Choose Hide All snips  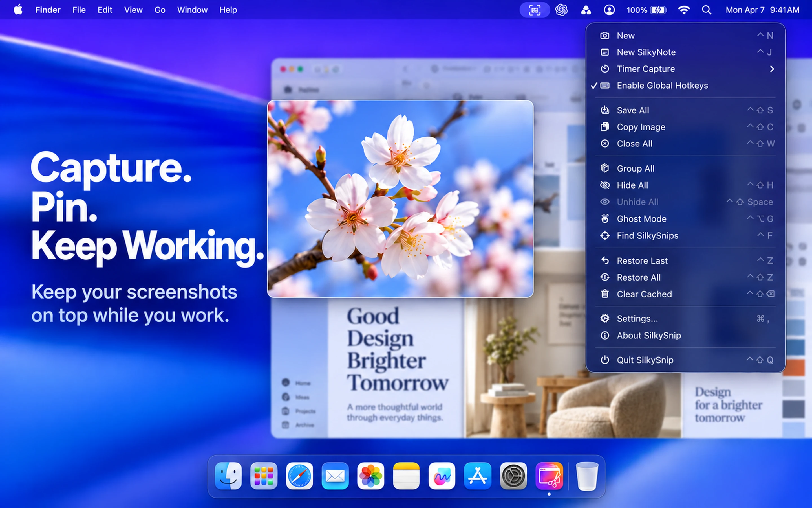tap(685, 185)
